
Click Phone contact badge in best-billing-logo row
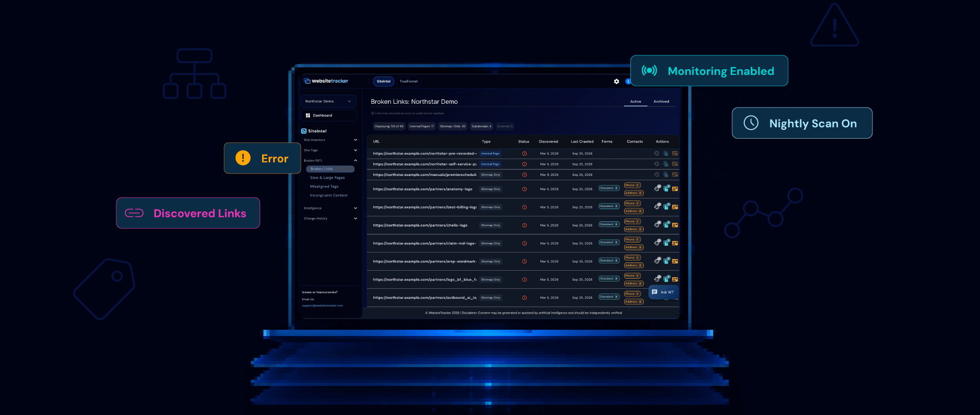[x=632, y=203]
